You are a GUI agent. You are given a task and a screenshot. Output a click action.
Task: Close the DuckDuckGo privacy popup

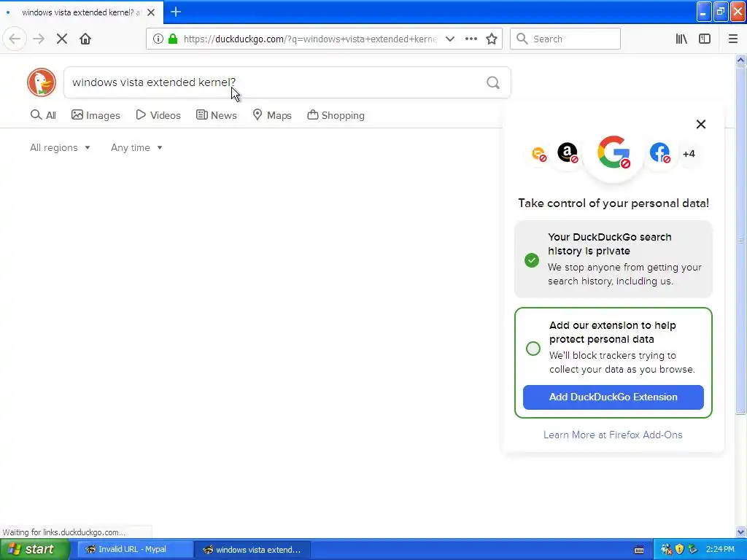701,124
